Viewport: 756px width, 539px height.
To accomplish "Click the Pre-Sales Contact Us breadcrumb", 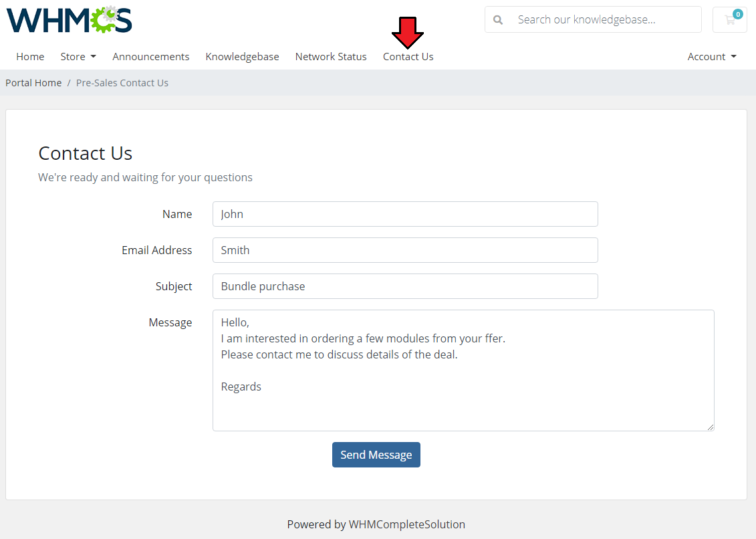I will pos(122,82).
